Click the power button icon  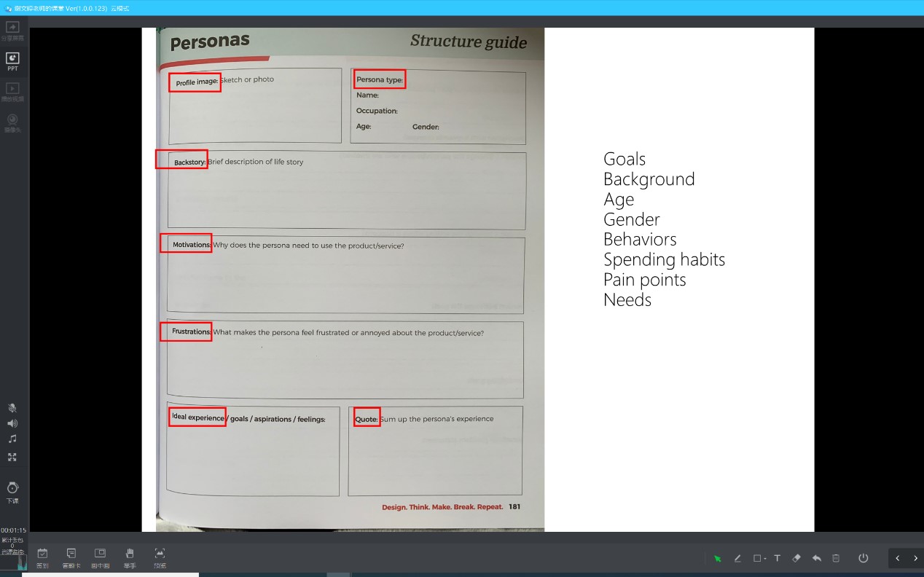[864, 558]
